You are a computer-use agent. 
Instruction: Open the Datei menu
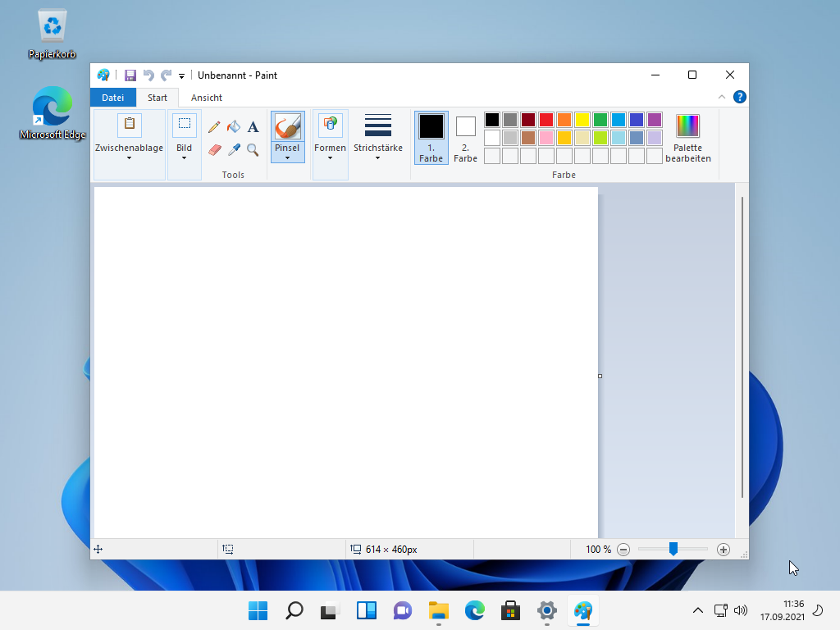click(113, 98)
